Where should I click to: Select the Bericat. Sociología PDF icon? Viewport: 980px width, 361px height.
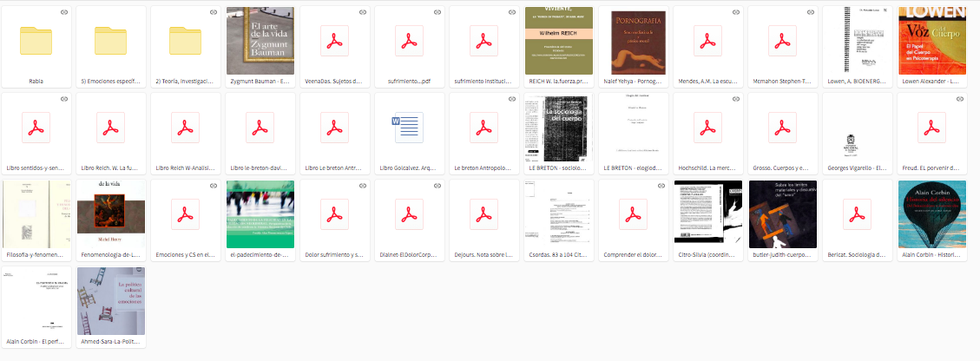tap(857, 214)
